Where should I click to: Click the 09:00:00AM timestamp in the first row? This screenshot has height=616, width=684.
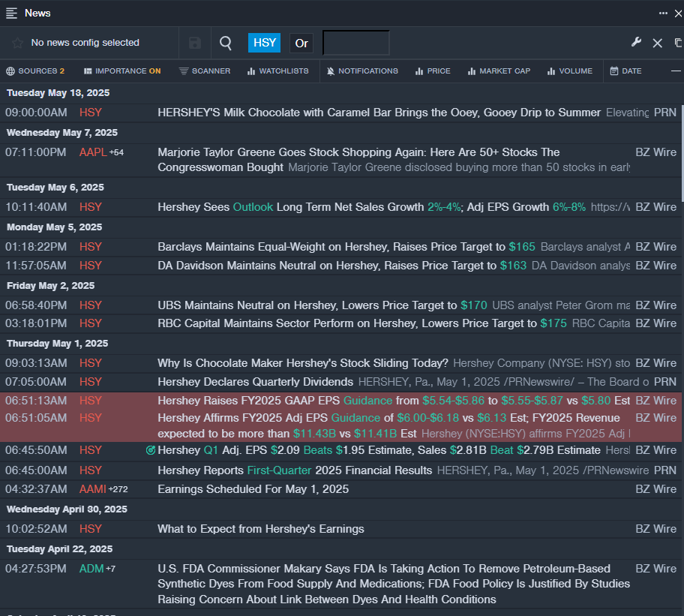(36, 113)
